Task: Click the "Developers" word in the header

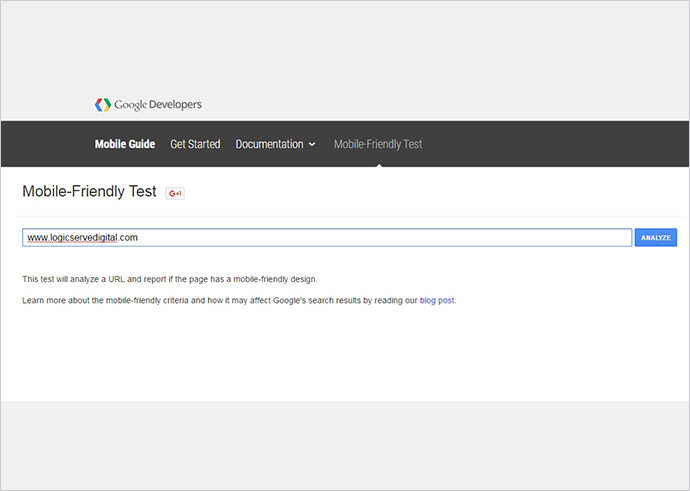Action: [x=175, y=105]
